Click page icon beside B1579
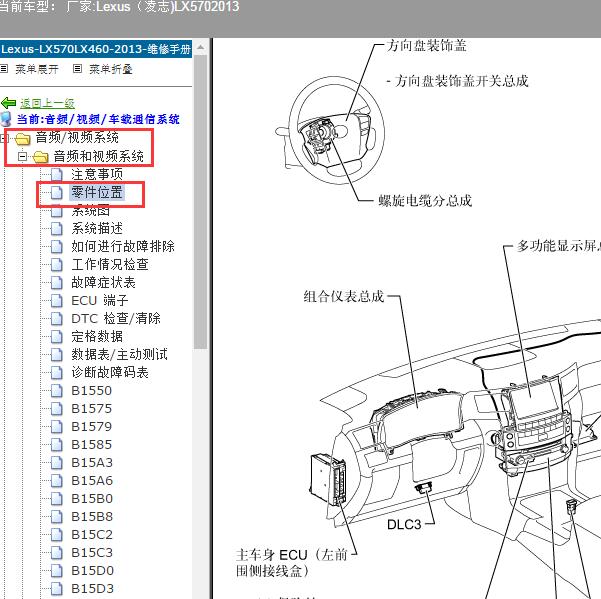The width and height of the screenshot is (601, 599). [56, 427]
